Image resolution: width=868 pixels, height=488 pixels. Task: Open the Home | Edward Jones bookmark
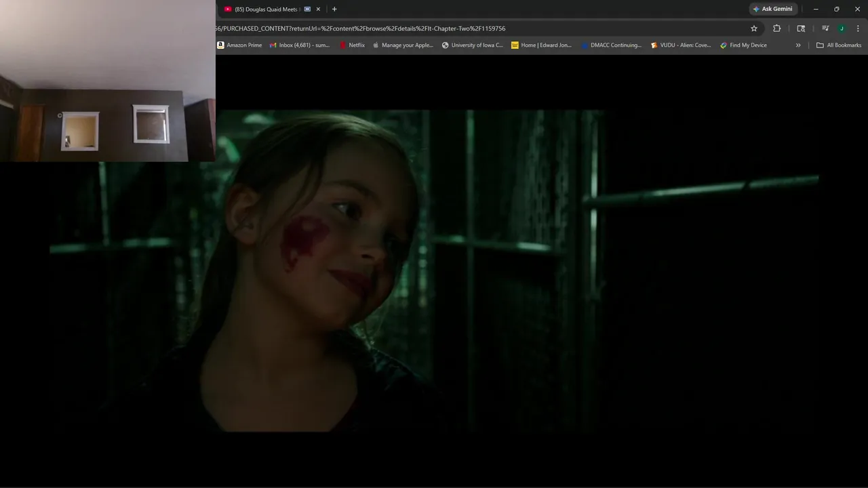click(x=542, y=45)
